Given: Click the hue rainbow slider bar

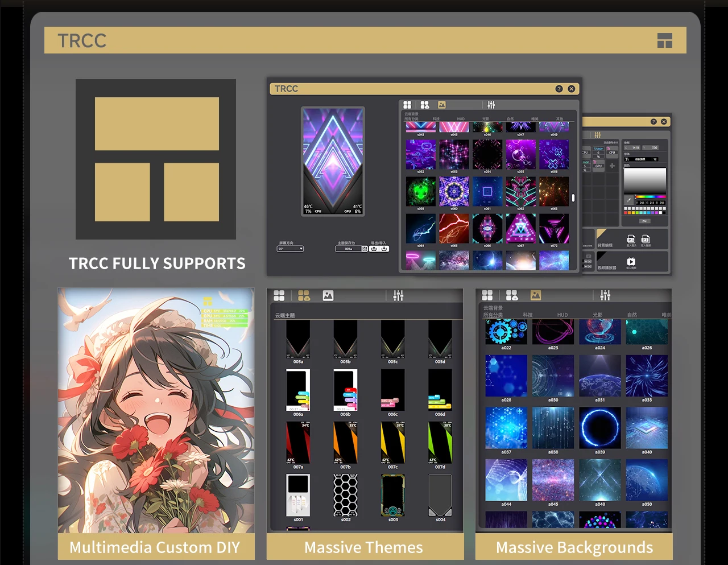Looking at the screenshot, I should (650, 197).
